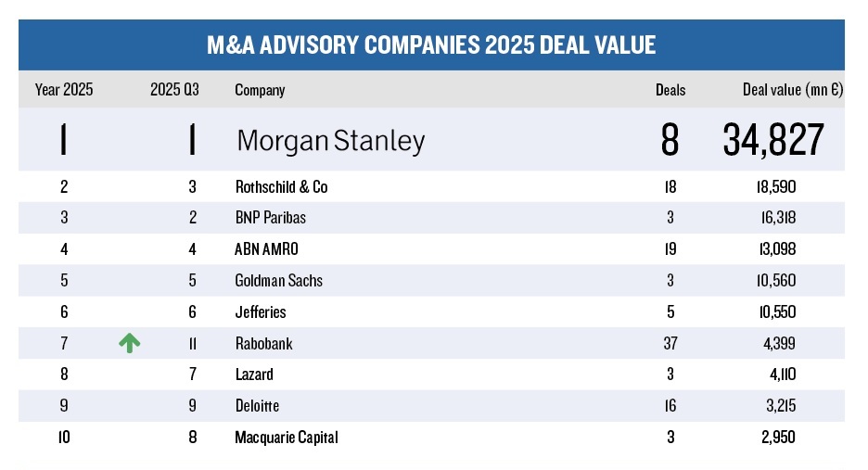The width and height of the screenshot is (868, 470).
Task: Click the M&A Advisory Companies title banner
Action: tap(431, 44)
